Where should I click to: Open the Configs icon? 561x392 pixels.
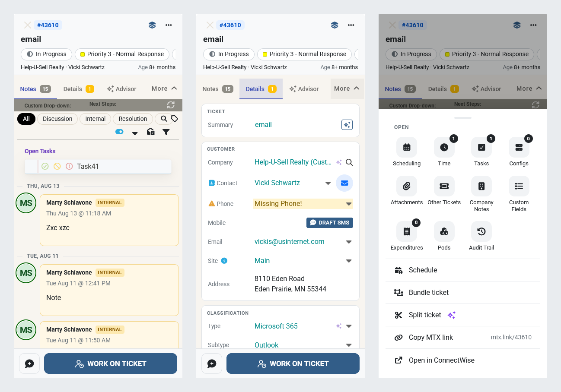point(519,147)
